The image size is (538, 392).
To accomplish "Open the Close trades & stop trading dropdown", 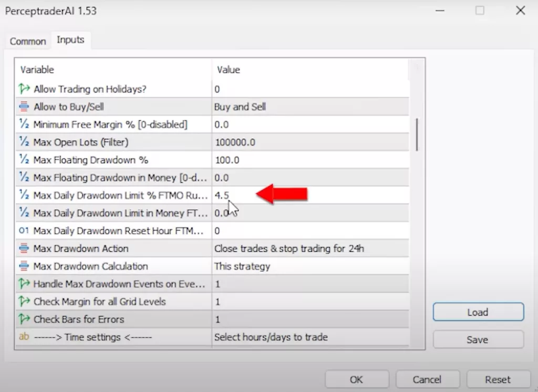I will point(310,249).
